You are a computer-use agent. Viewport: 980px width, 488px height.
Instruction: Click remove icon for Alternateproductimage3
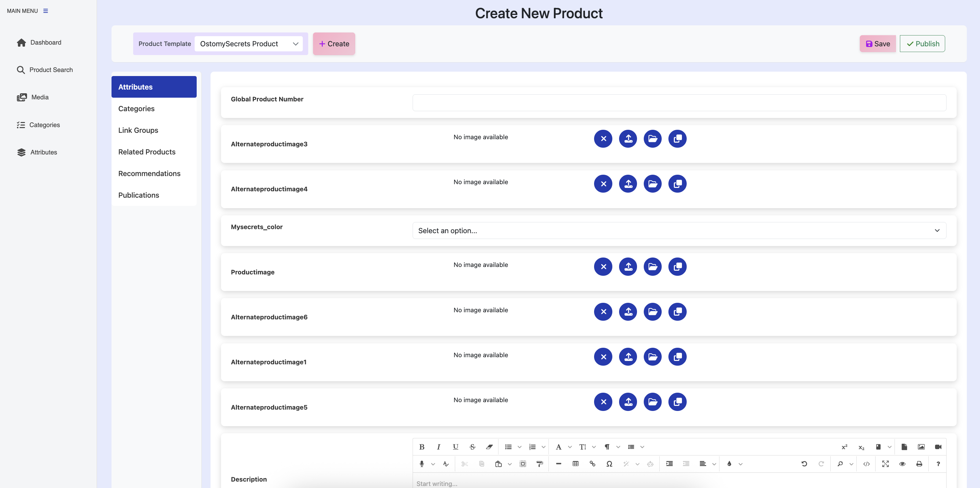(603, 139)
